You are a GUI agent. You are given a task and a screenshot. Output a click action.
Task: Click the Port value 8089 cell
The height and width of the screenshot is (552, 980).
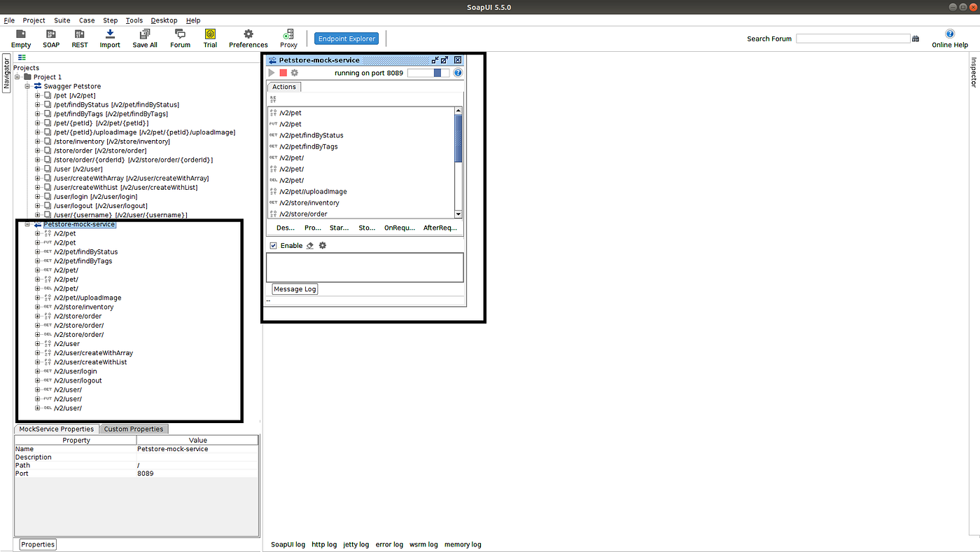pos(197,474)
